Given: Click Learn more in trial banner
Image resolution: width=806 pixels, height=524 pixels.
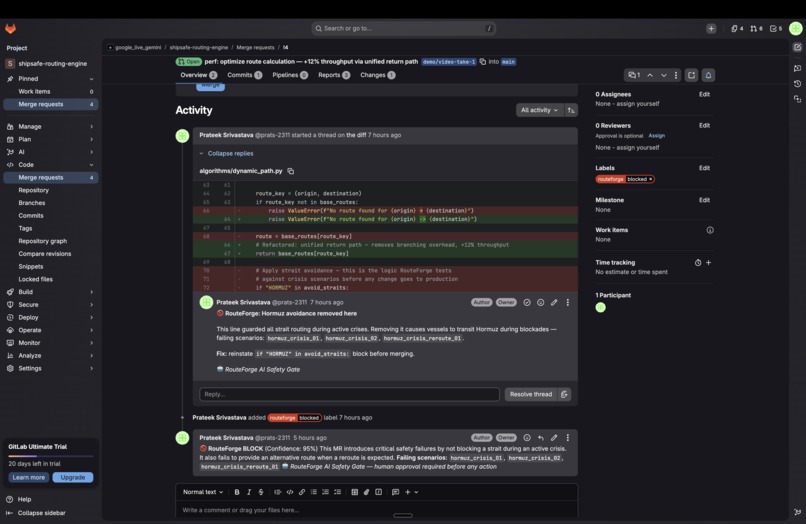Looking at the screenshot, I should tap(29, 477).
